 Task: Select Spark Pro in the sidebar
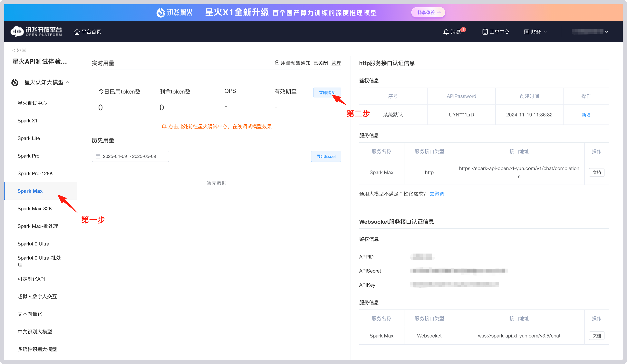[x=28, y=156]
